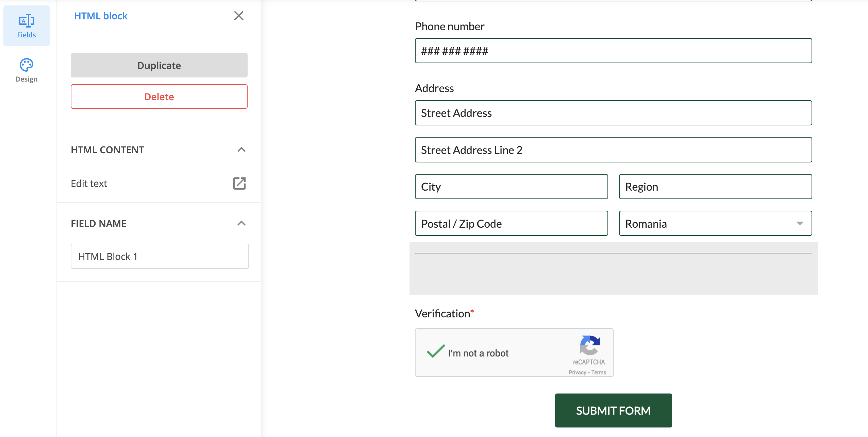The height and width of the screenshot is (437, 868).
Task: Click the close icon on HTML block panel
Action: 239,15
